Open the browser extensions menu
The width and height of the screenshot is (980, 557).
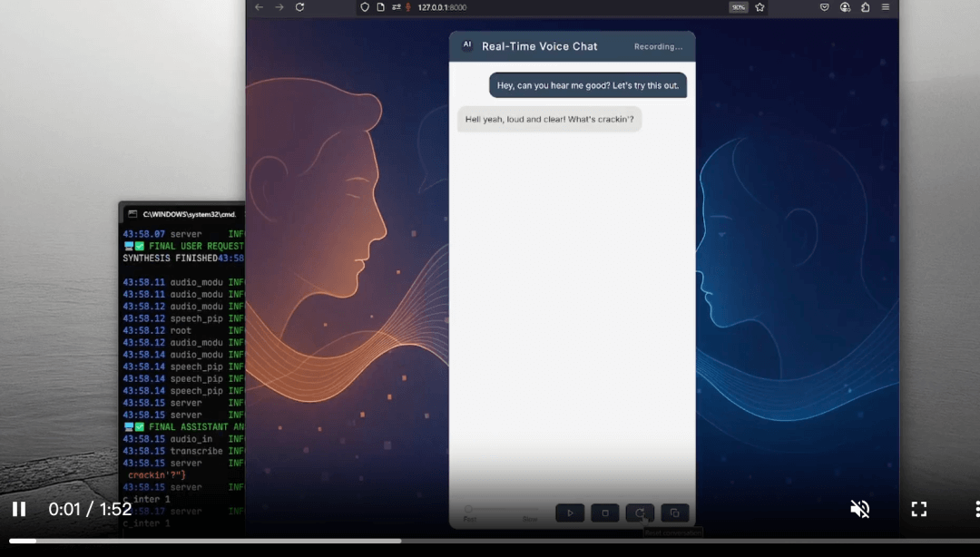pos(865,7)
